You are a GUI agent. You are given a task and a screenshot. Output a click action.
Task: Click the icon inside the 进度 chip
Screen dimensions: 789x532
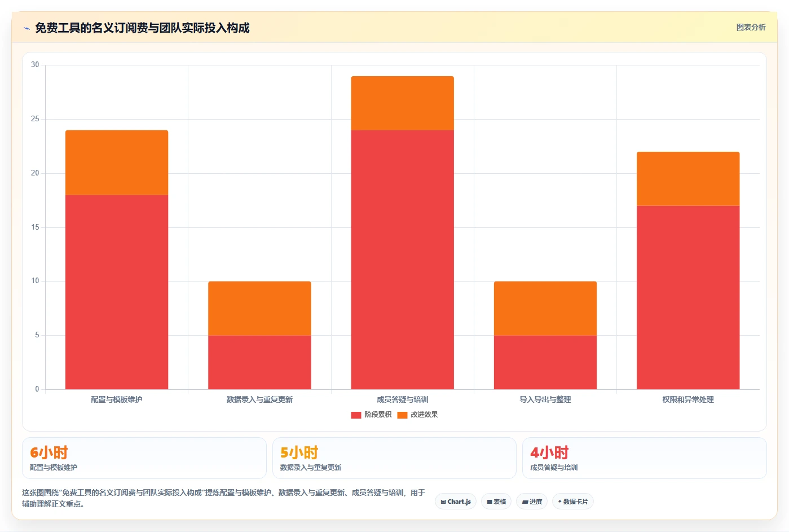pyautogui.click(x=525, y=502)
